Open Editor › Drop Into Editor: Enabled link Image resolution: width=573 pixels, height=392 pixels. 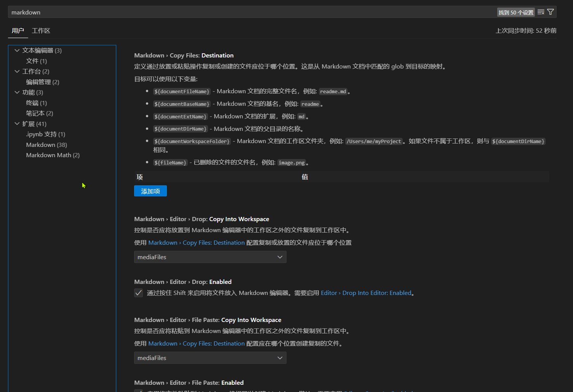(366, 293)
